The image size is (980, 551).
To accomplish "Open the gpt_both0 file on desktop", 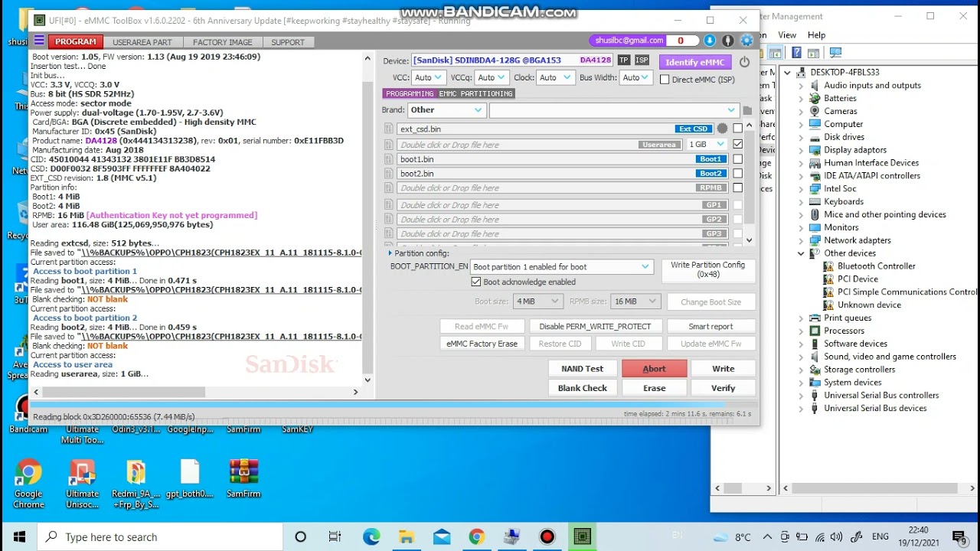I will [190, 479].
